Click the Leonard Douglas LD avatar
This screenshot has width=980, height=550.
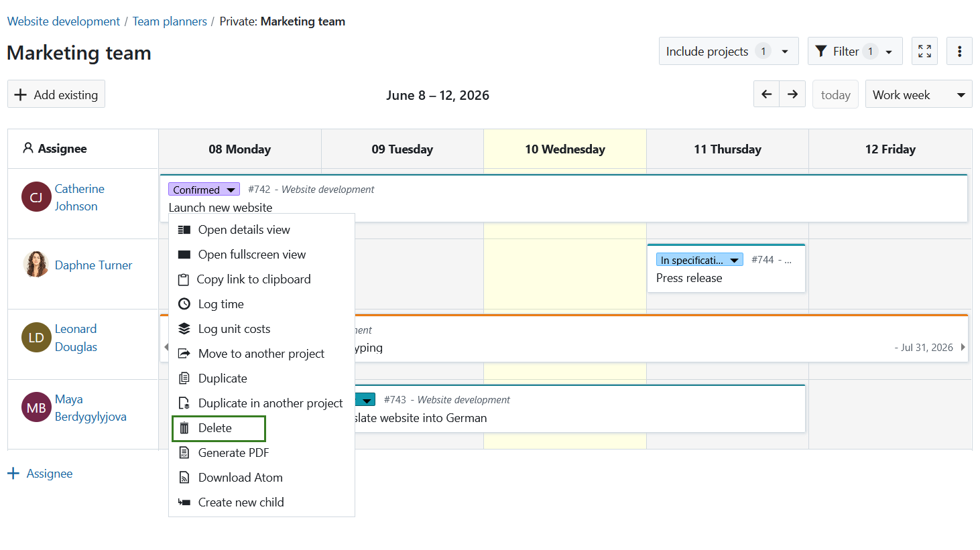tap(36, 338)
